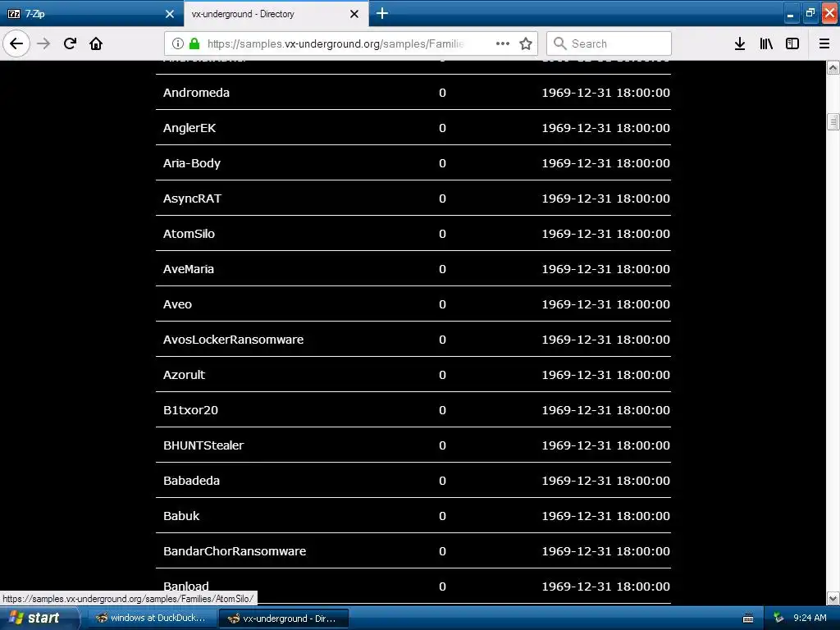Toggle the browser sidebar
The width and height of the screenshot is (840, 630).
[x=792, y=43]
